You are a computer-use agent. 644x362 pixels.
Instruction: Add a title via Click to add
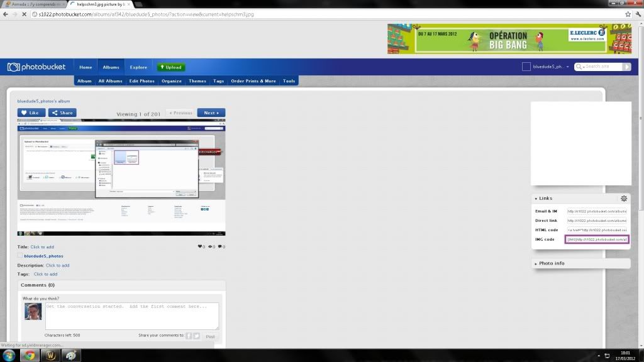tap(42, 246)
